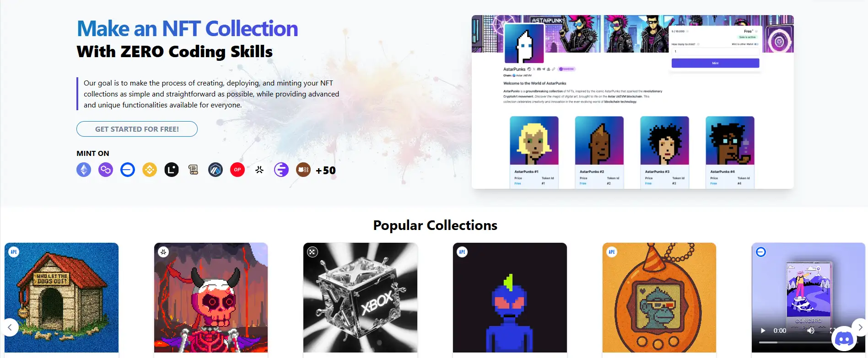The image size is (868, 358).
Task: Mute the Concero video volume
Action: [x=810, y=331]
